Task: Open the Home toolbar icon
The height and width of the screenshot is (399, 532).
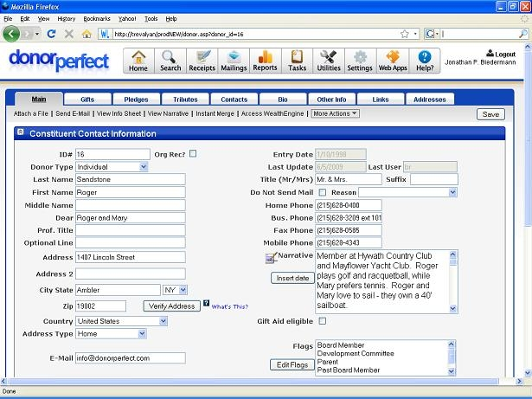Action: 138,60
